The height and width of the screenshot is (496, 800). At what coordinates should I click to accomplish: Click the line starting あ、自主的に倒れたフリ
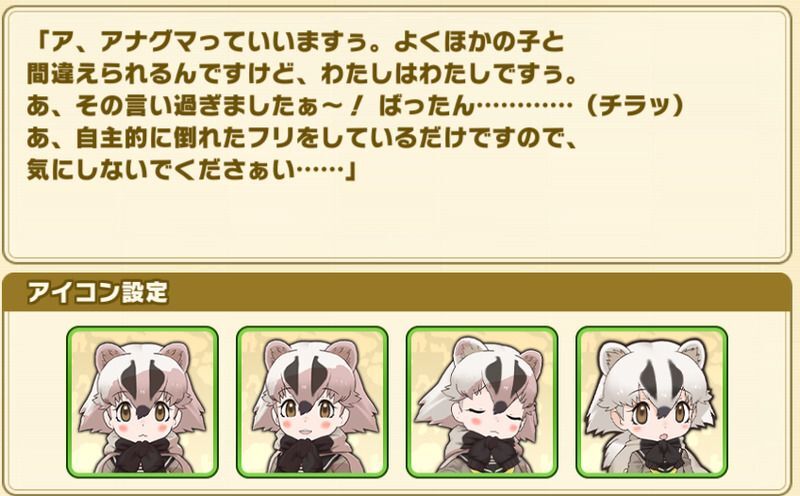(x=302, y=138)
